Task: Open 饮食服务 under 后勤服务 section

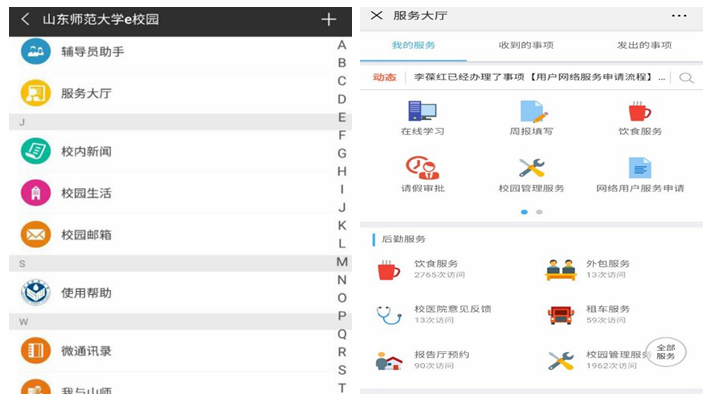Action: [389, 270]
